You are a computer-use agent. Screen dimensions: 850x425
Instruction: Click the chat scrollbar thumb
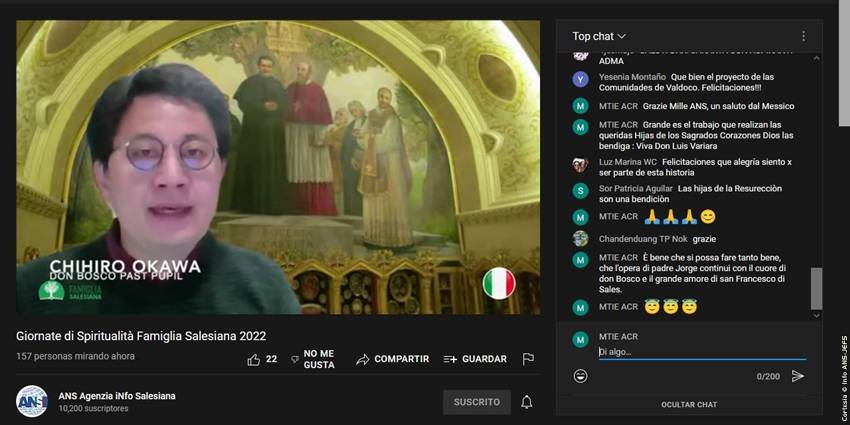816,288
